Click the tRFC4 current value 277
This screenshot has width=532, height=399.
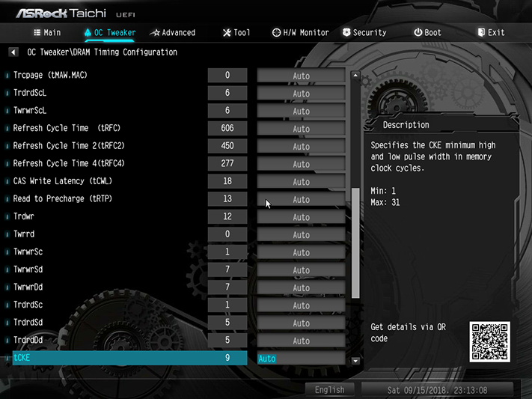227,163
